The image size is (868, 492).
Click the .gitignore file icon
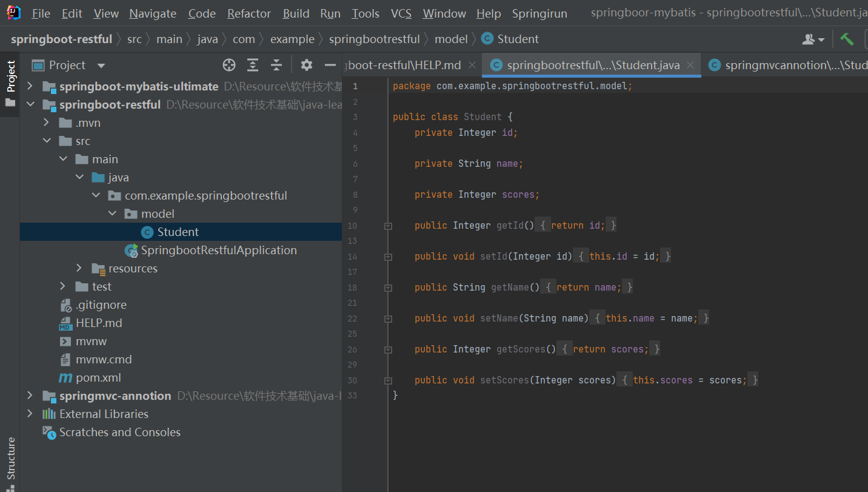[x=65, y=305]
